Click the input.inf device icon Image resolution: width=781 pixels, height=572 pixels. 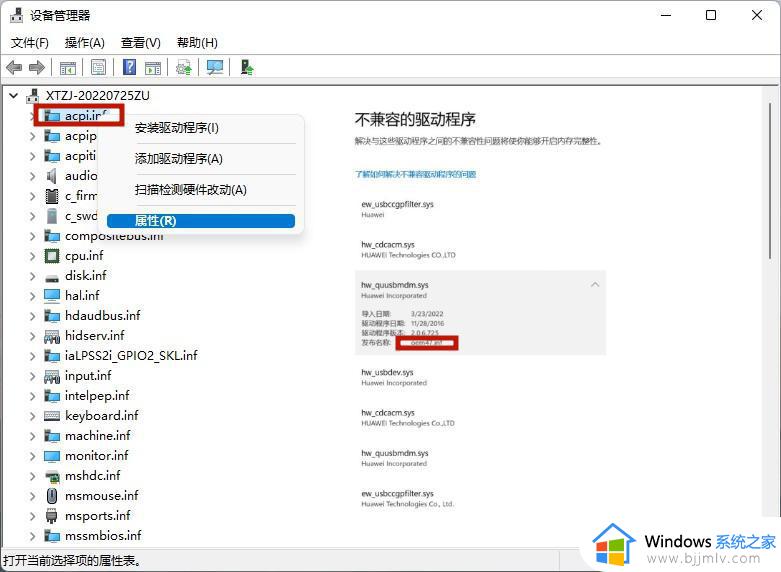pos(52,376)
